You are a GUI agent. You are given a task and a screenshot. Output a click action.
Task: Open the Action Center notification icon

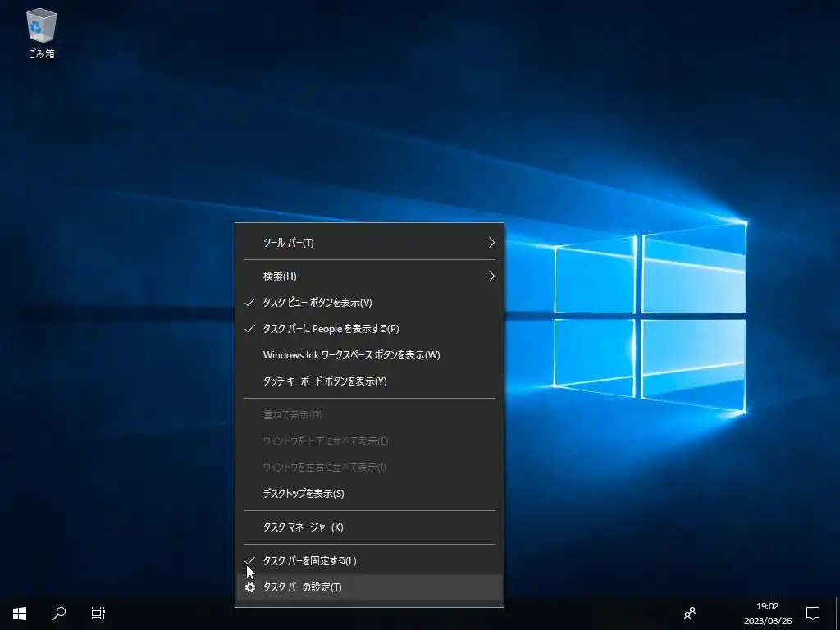(x=813, y=613)
